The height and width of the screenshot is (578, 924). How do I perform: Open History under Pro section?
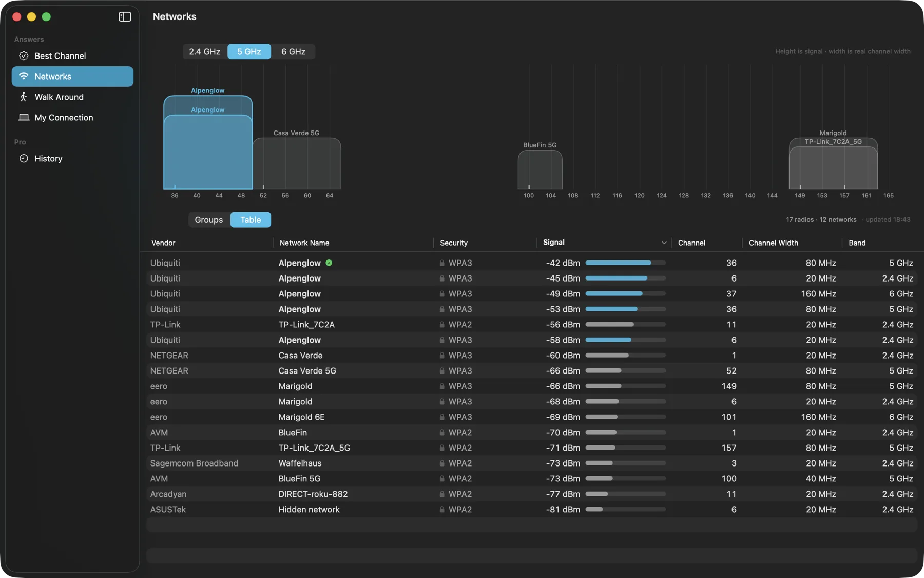pyautogui.click(x=72, y=158)
